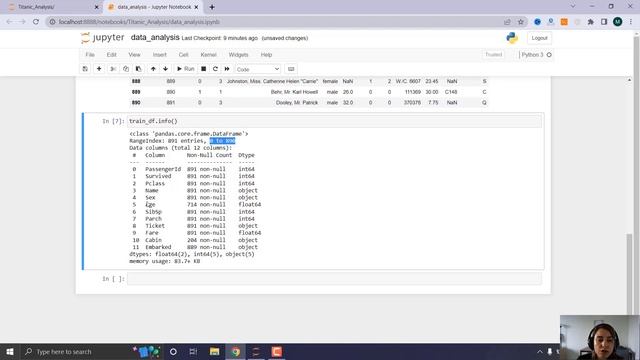The width and height of the screenshot is (640, 360).
Task: Open the Edit menu
Action: coord(111,55)
